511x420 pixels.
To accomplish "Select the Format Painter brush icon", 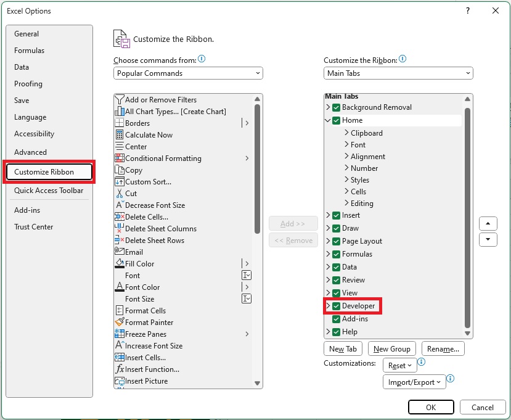I will [120, 322].
